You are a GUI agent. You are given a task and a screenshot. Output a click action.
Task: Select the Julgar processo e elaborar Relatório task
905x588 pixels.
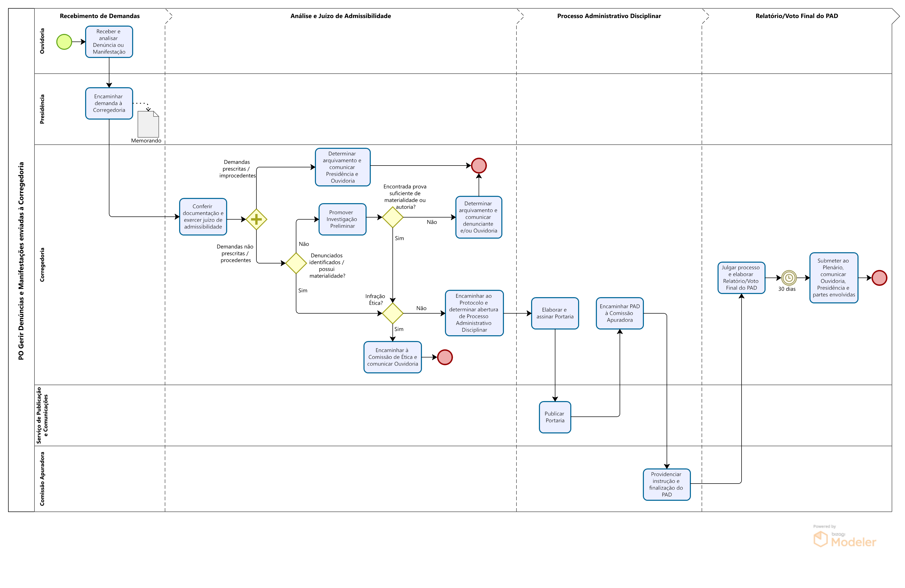pos(741,278)
